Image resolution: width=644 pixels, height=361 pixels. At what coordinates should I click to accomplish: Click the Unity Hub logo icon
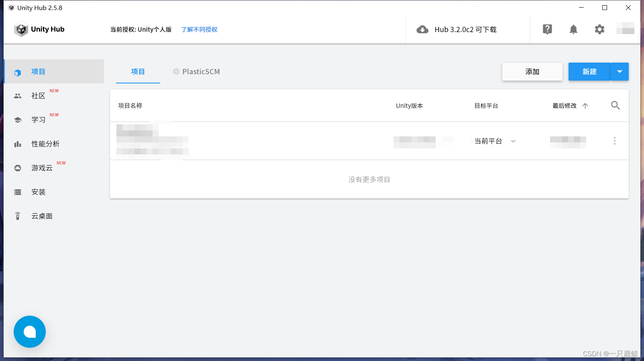[x=21, y=29]
